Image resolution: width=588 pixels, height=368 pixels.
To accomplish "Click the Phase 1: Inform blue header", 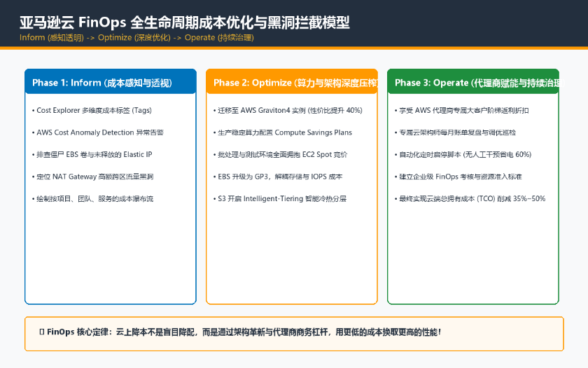I will [111, 82].
